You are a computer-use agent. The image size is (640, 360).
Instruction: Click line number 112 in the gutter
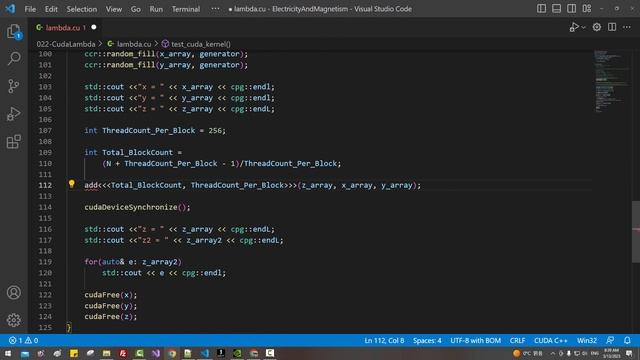pyautogui.click(x=45, y=185)
